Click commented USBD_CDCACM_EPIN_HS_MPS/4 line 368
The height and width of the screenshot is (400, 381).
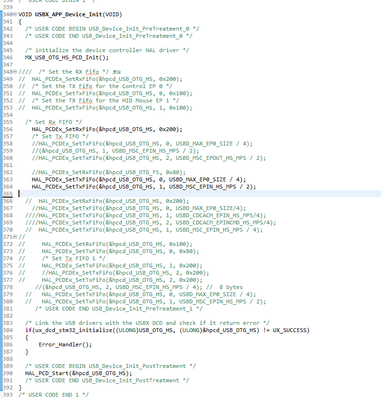(145, 215)
